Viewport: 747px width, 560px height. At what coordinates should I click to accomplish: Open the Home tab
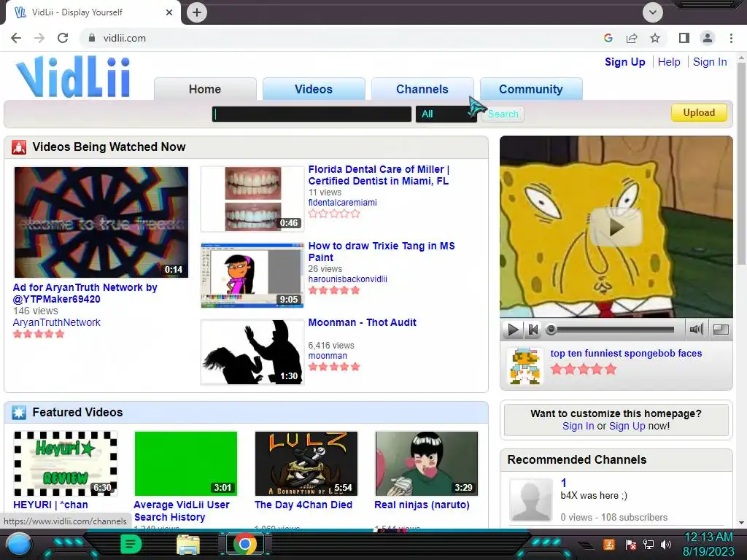pos(205,89)
